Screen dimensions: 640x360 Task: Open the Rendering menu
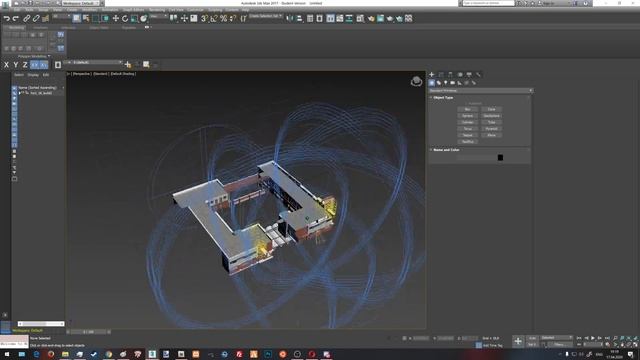pos(157,10)
